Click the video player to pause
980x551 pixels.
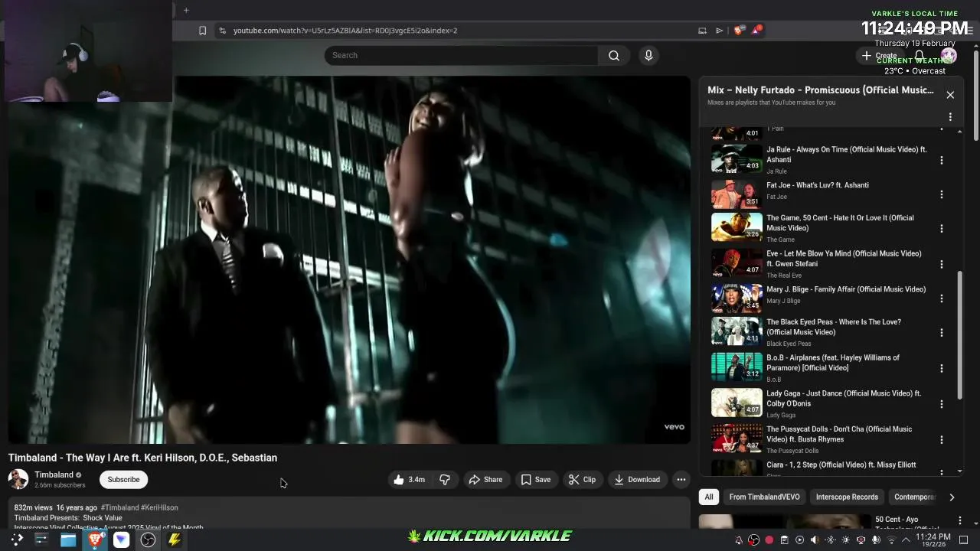(349, 260)
